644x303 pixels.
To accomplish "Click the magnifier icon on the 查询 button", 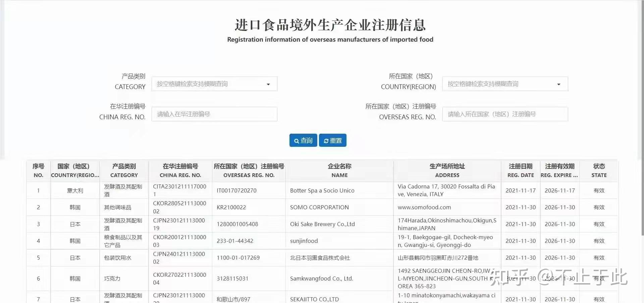I will tap(297, 140).
